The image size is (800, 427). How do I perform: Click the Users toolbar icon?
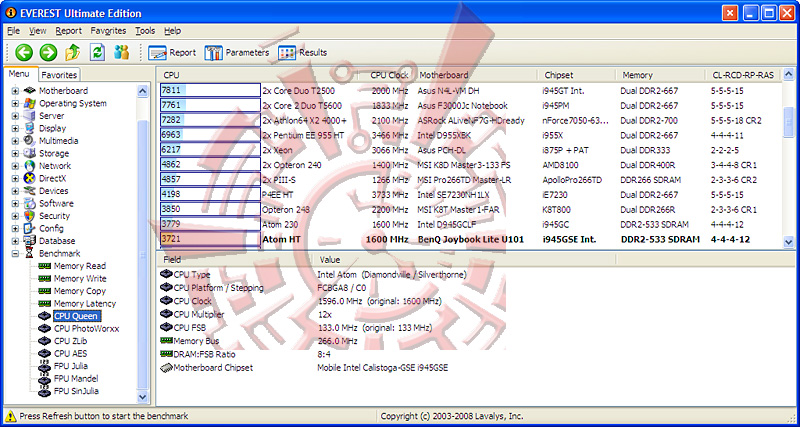click(121, 52)
